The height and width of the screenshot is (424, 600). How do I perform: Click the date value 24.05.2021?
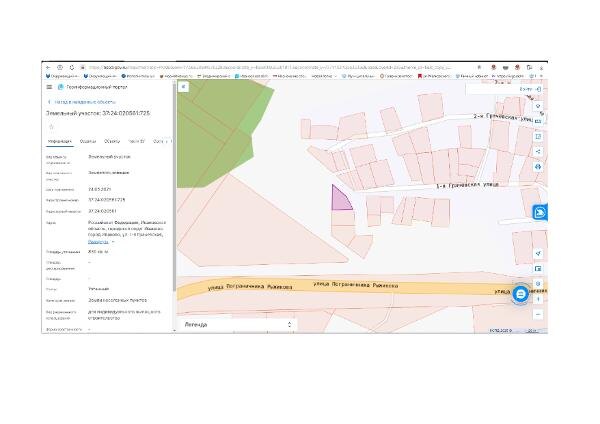pyautogui.click(x=99, y=189)
